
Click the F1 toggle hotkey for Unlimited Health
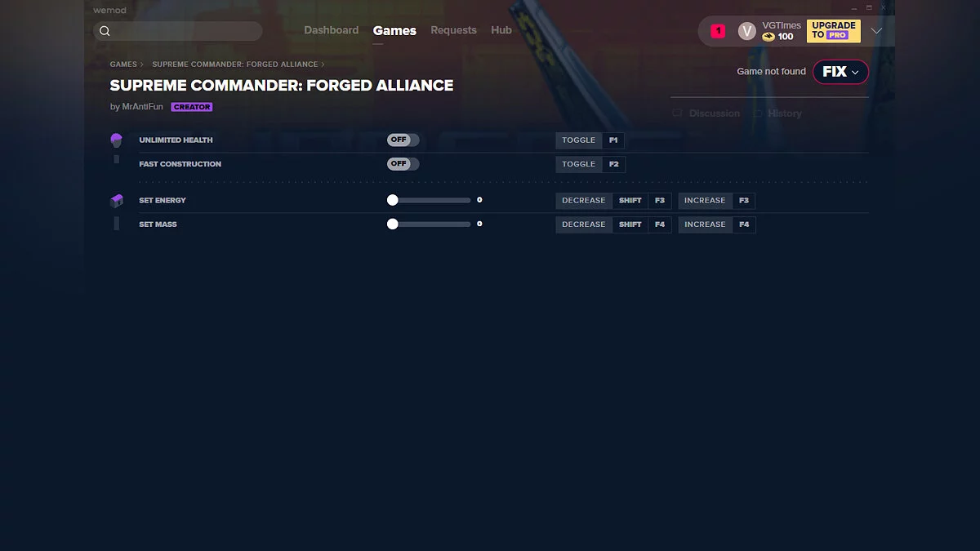tap(613, 140)
